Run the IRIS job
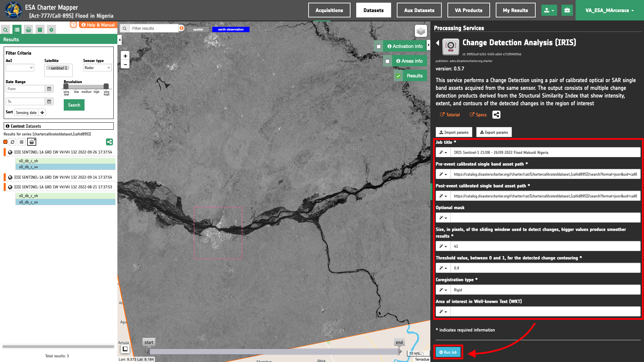Image resolution: width=644 pixels, height=362 pixels. (448, 352)
